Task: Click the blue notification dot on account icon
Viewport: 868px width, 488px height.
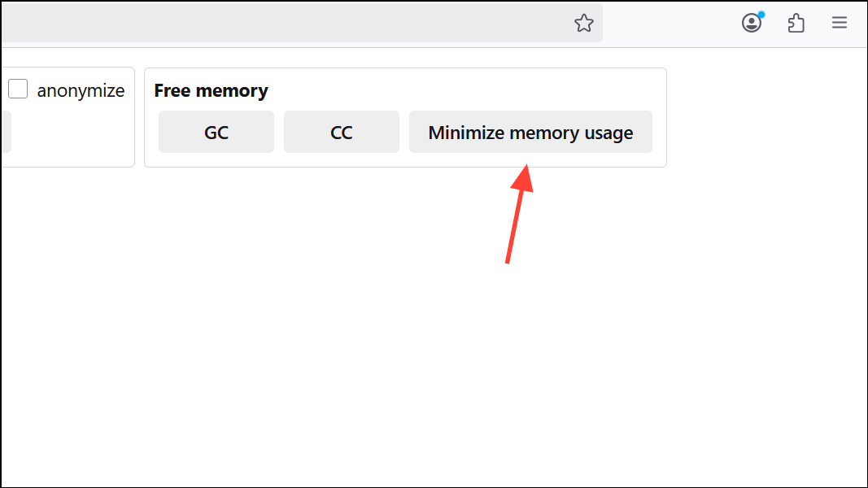Action: click(x=761, y=15)
